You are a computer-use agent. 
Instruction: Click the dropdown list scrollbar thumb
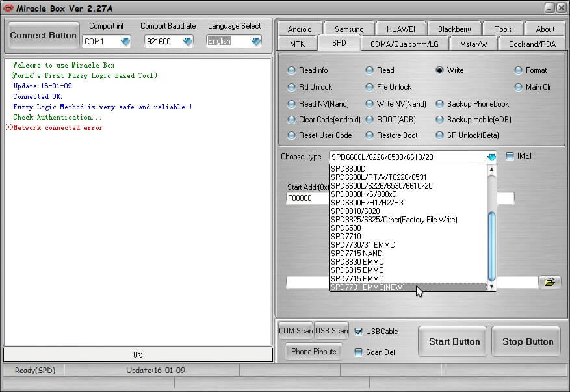491,246
